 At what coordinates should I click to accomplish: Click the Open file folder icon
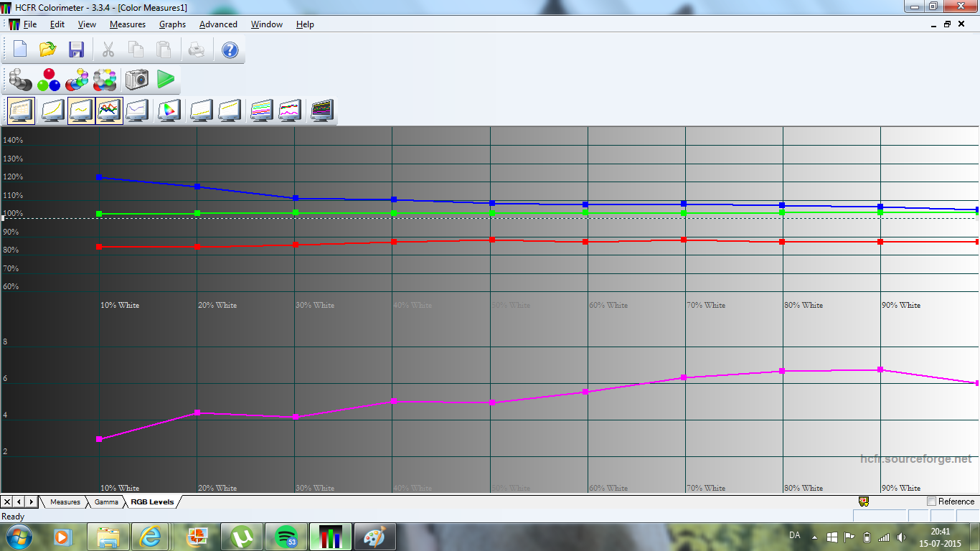[x=48, y=50]
